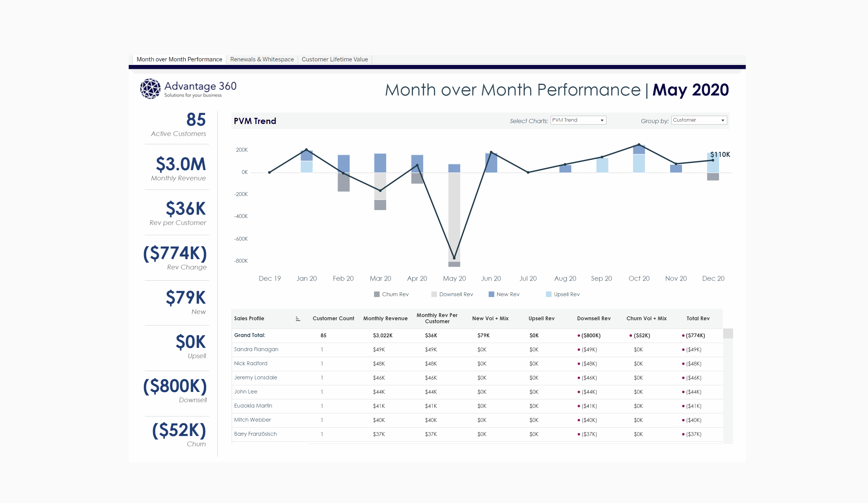Click the $0K Upsell KPI
The width and height of the screenshot is (868, 503).
point(191,347)
